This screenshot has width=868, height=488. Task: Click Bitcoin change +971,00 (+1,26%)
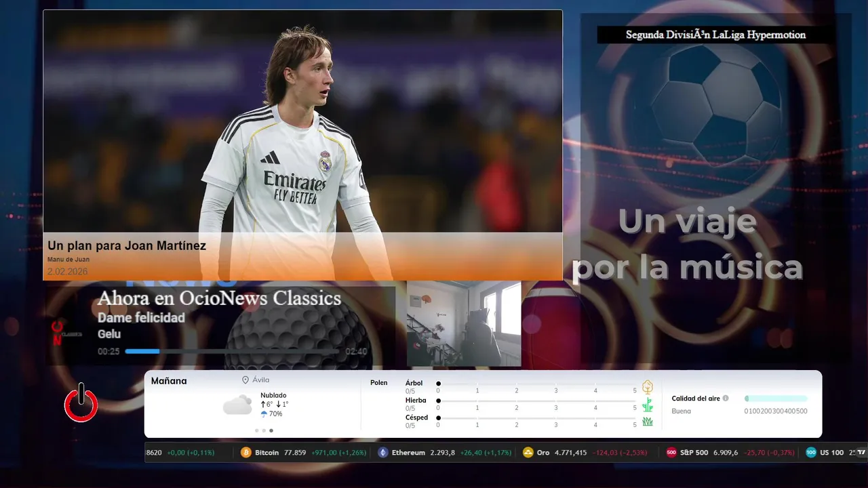[x=338, y=453]
